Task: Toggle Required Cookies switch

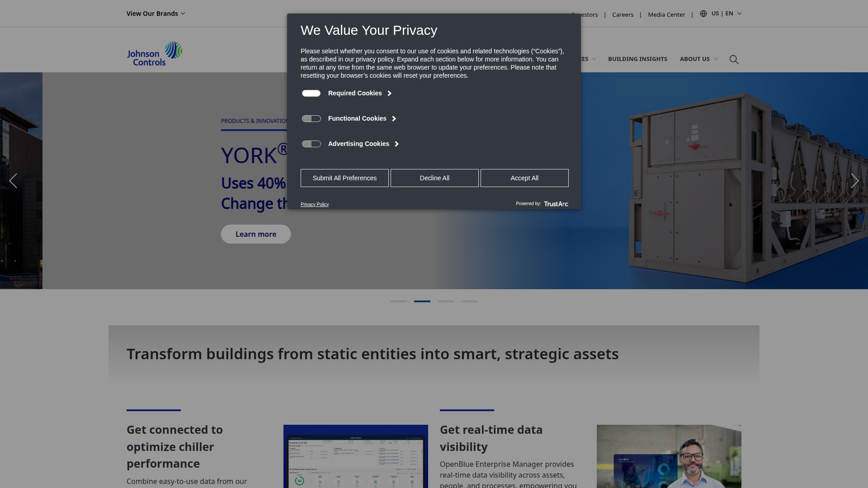Action: [x=311, y=93]
